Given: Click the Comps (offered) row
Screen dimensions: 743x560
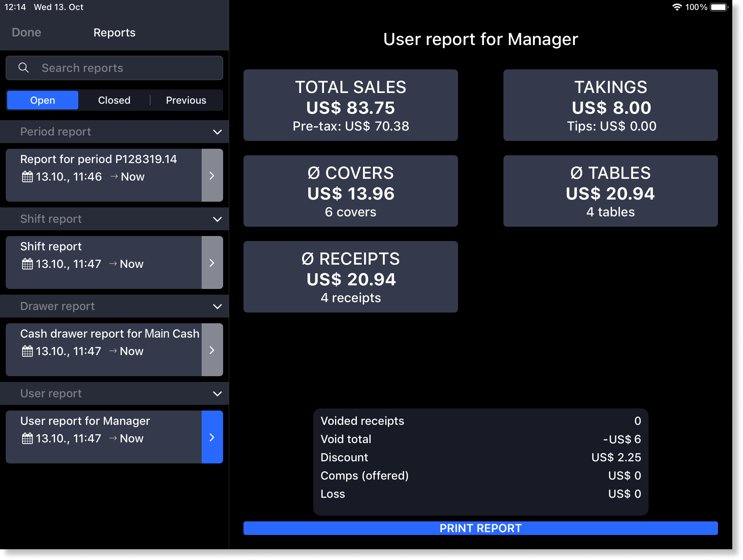Looking at the screenshot, I should pyautogui.click(x=481, y=476).
